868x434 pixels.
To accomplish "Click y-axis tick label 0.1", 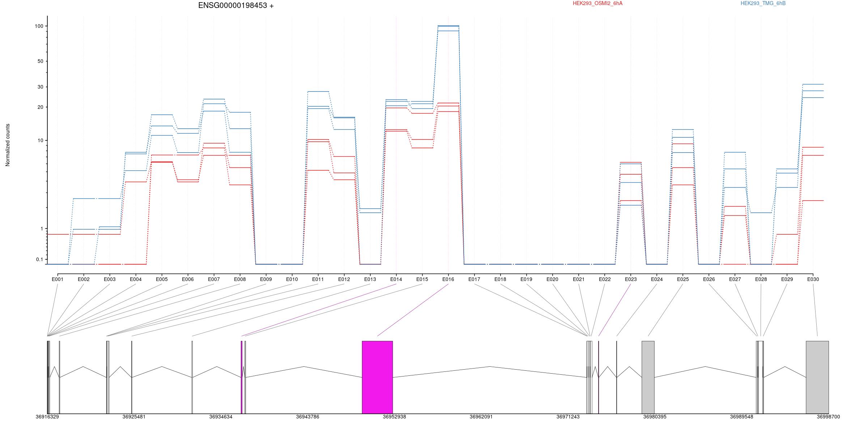I will (x=39, y=259).
